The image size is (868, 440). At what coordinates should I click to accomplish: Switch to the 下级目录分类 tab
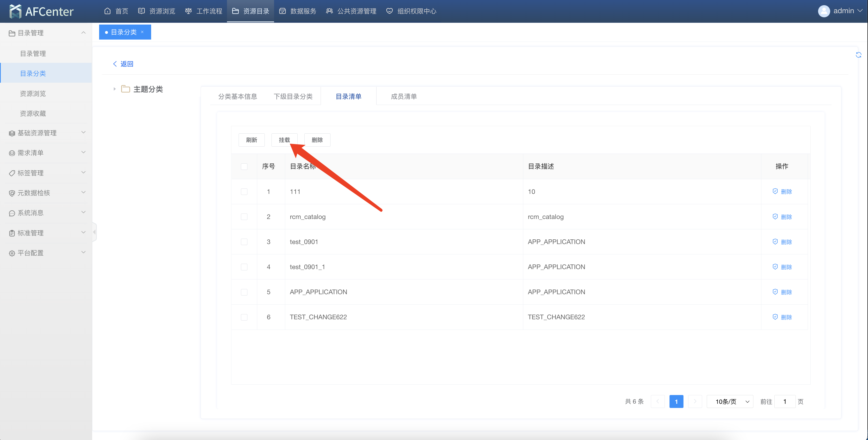point(293,96)
